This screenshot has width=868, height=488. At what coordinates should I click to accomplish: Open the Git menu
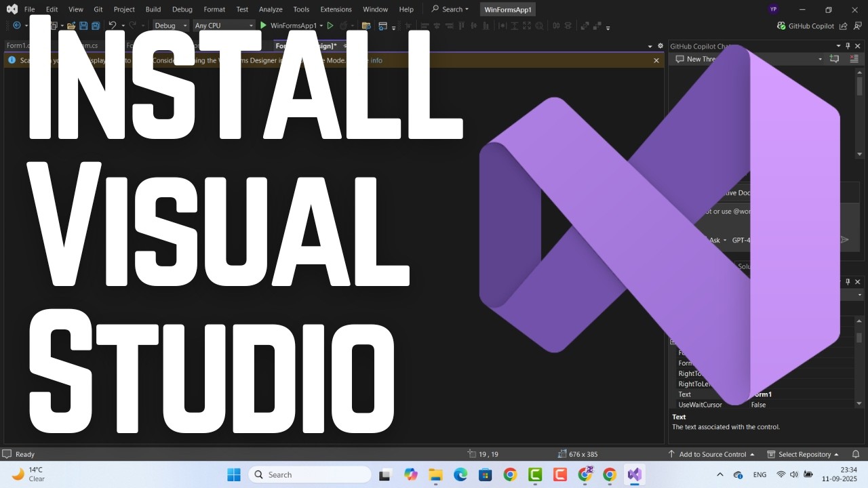(x=98, y=9)
